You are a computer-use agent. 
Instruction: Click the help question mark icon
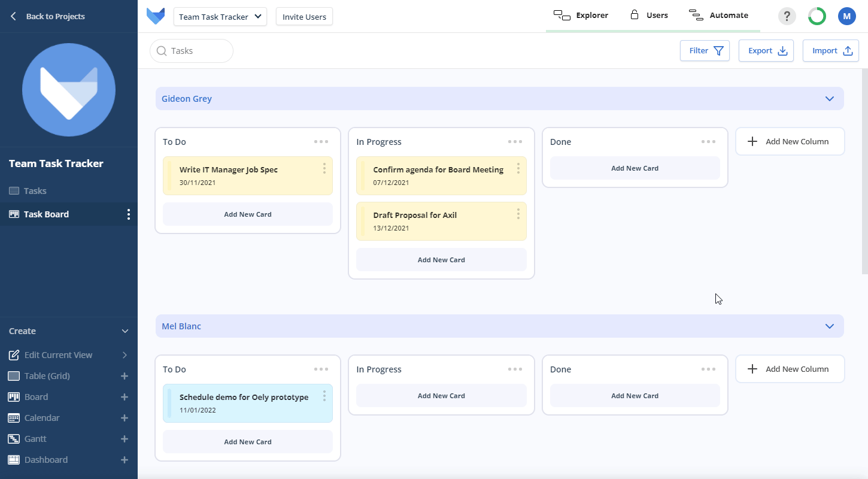(x=787, y=16)
